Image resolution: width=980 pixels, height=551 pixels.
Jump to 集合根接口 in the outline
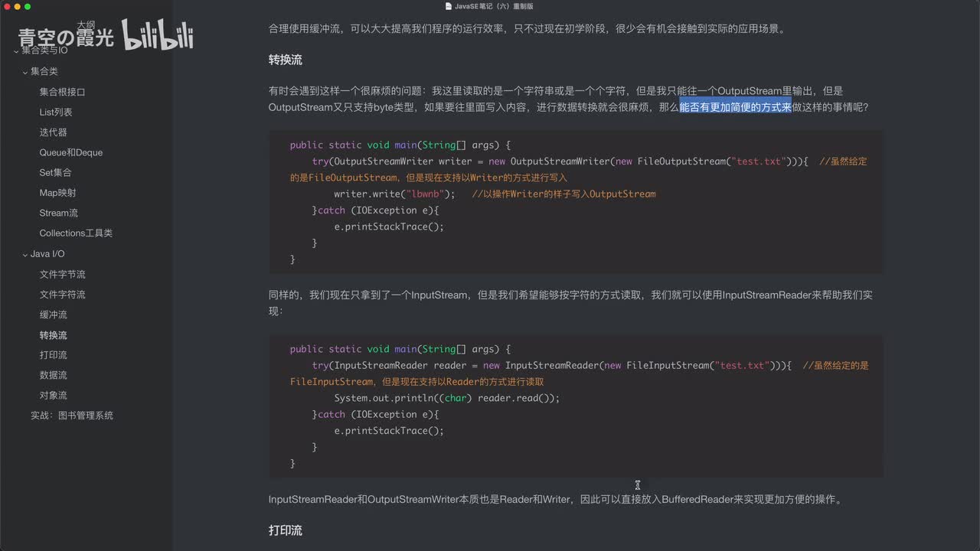point(63,92)
